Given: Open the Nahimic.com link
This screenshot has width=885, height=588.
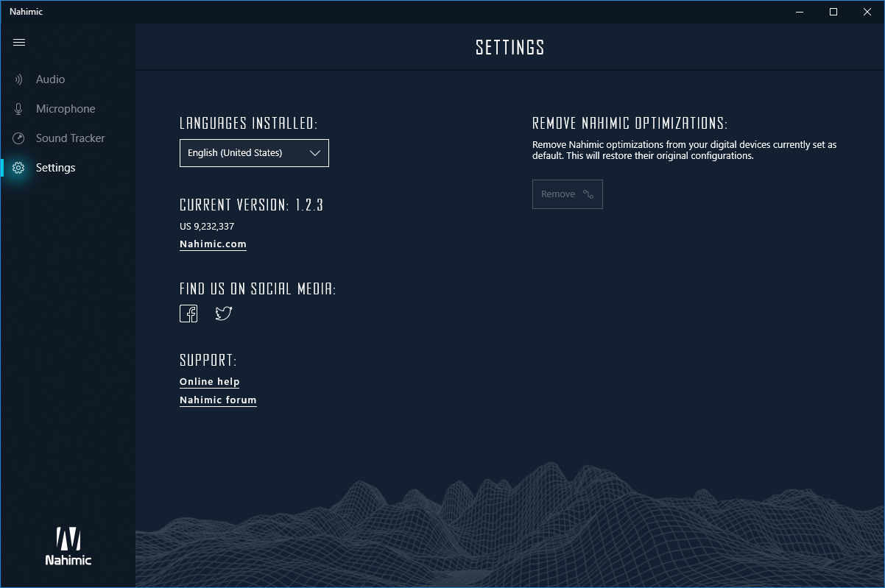Looking at the screenshot, I should click(x=213, y=244).
